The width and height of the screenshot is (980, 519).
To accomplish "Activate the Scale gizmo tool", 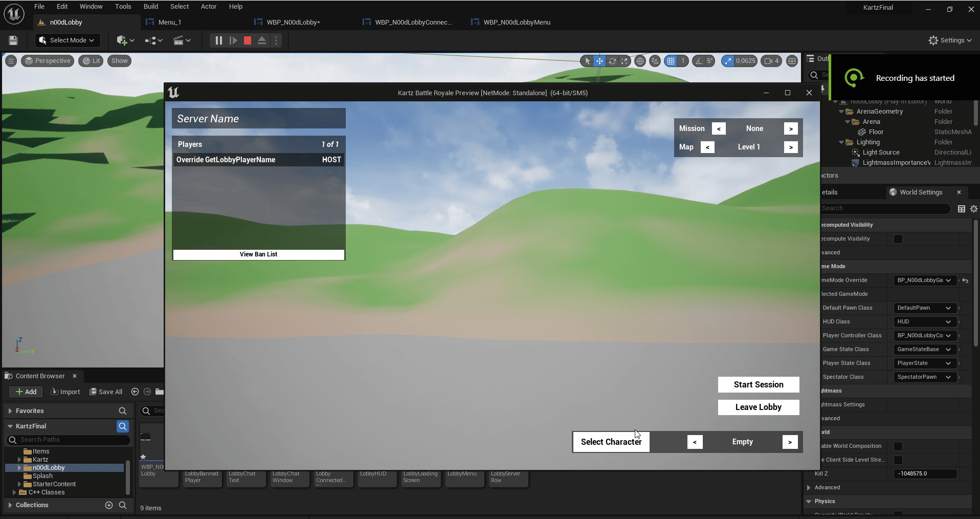I will (x=625, y=61).
